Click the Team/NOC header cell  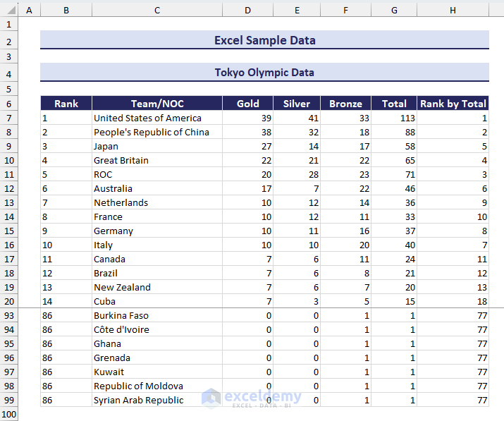tap(156, 104)
